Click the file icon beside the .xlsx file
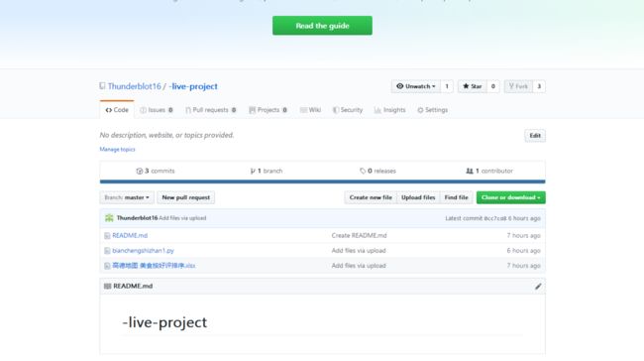644x361 pixels. tap(107, 266)
